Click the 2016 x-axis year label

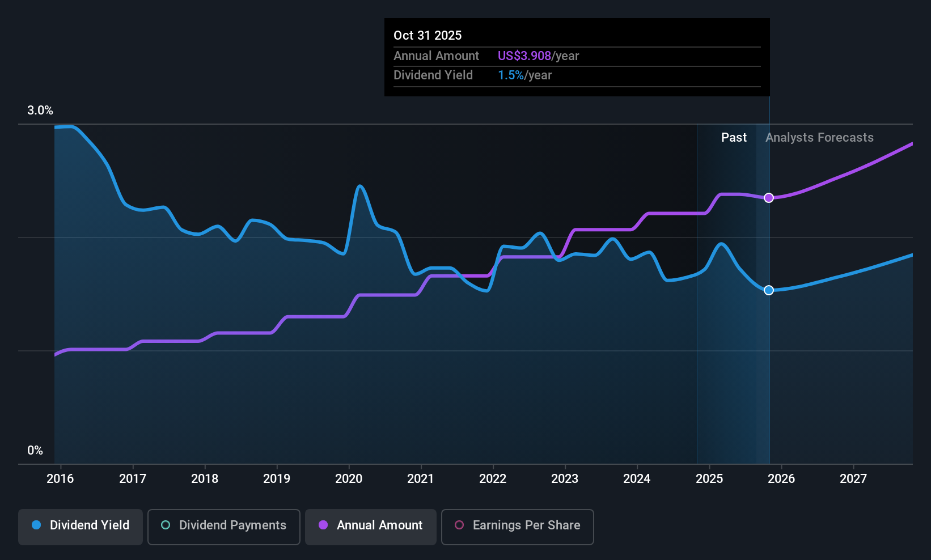(x=60, y=478)
